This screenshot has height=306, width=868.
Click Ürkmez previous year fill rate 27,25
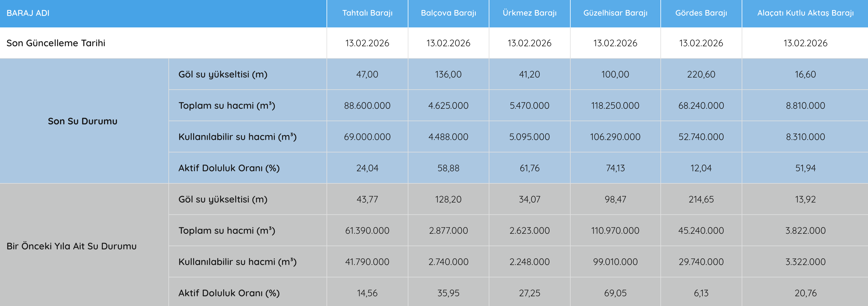(x=529, y=293)
